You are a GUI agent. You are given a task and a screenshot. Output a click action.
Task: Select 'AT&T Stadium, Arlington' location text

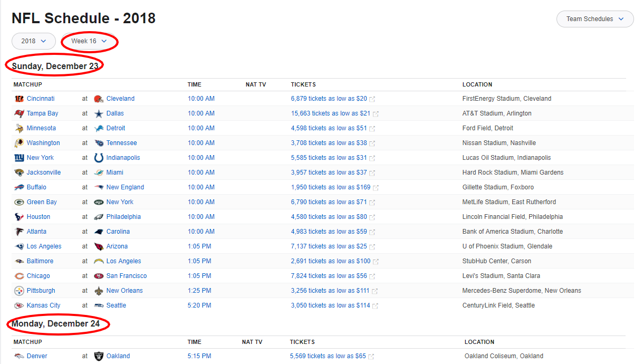tap(497, 113)
